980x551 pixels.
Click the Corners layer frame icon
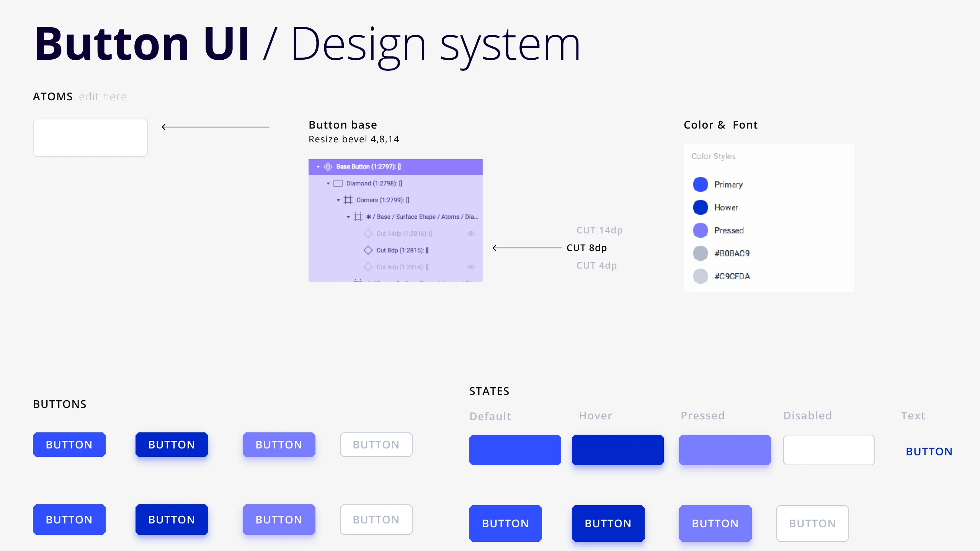[348, 200]
